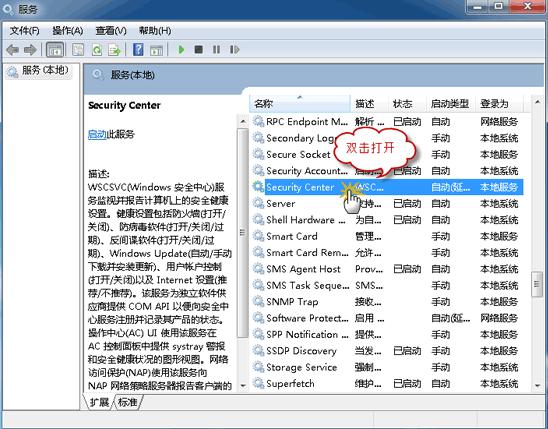Select the Software Protect... service row
Image resolution: width=548 pixels, height=429 pixels.
pos(387,318)
